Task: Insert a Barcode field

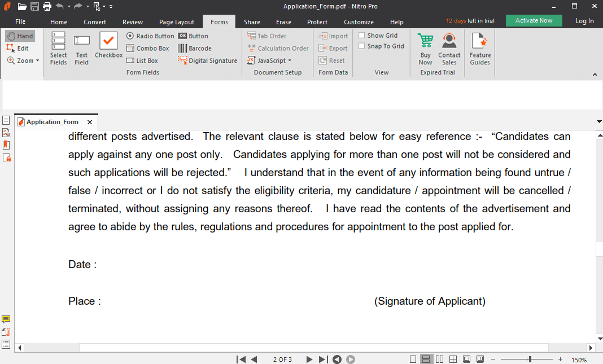Action: (195, 49)
